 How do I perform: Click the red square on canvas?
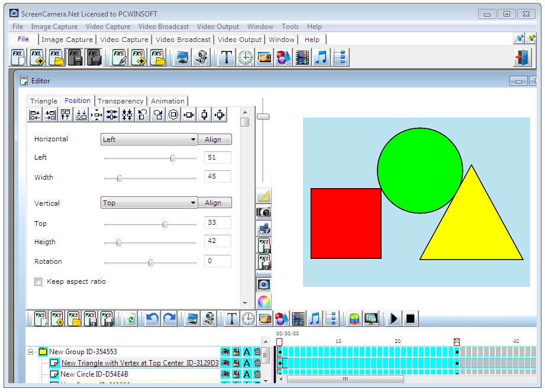(346, 223)
